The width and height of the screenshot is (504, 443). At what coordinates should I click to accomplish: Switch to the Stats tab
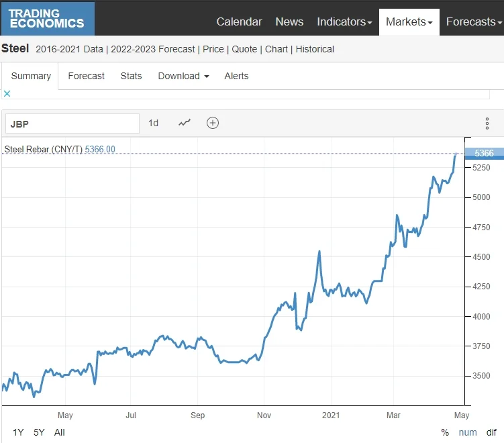pyautogui.click(x=131, y=76)
